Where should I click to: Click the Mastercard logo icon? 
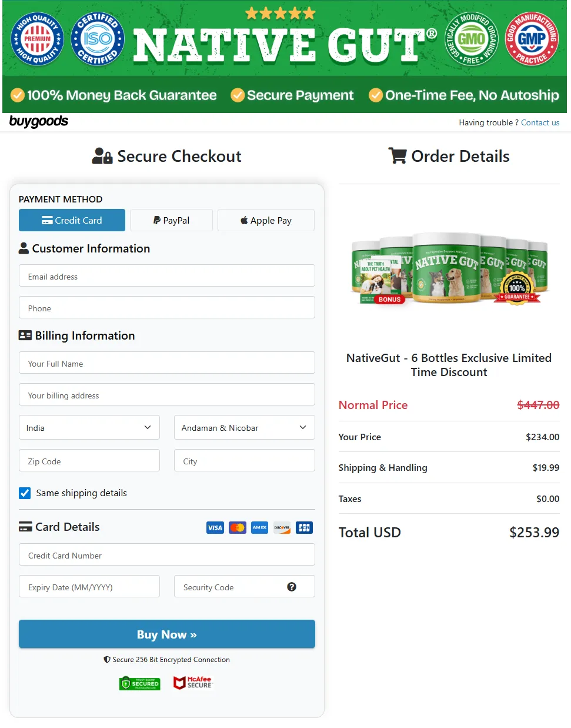[238, 527]
